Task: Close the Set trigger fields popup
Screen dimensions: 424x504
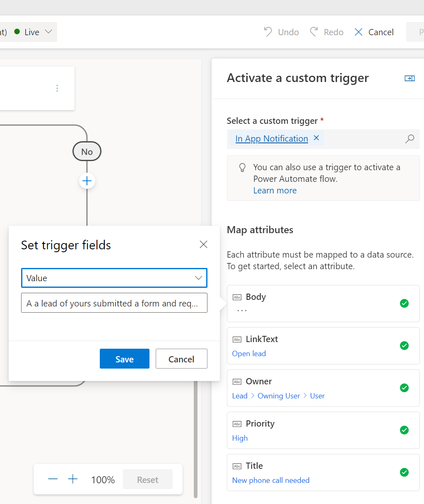Action: pos(203,244)
